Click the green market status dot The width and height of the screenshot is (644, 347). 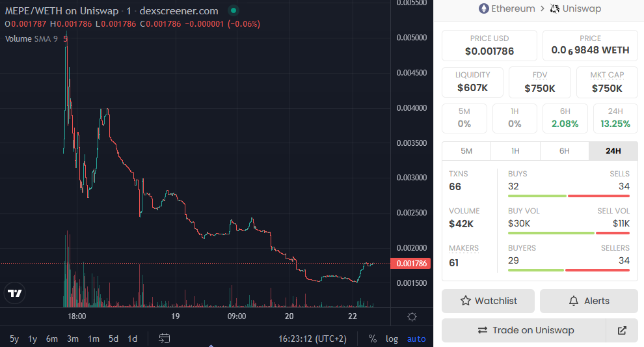pos(234,10)
